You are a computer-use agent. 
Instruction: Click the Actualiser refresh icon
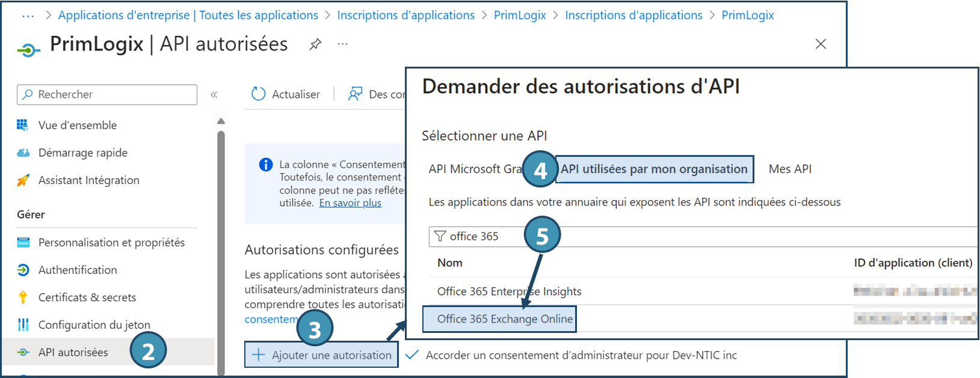click(259, 94)
